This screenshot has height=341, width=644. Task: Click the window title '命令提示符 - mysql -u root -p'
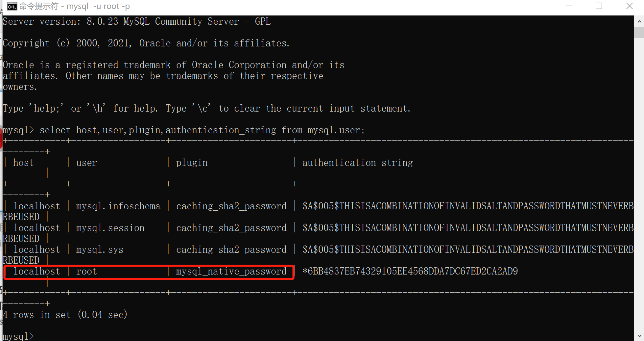point(74,6)
